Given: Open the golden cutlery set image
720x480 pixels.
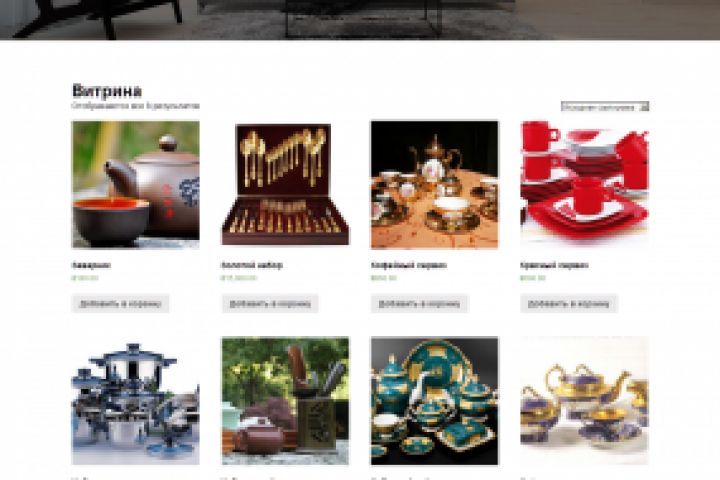Looking at the screenshot, I should pos(285,184).
